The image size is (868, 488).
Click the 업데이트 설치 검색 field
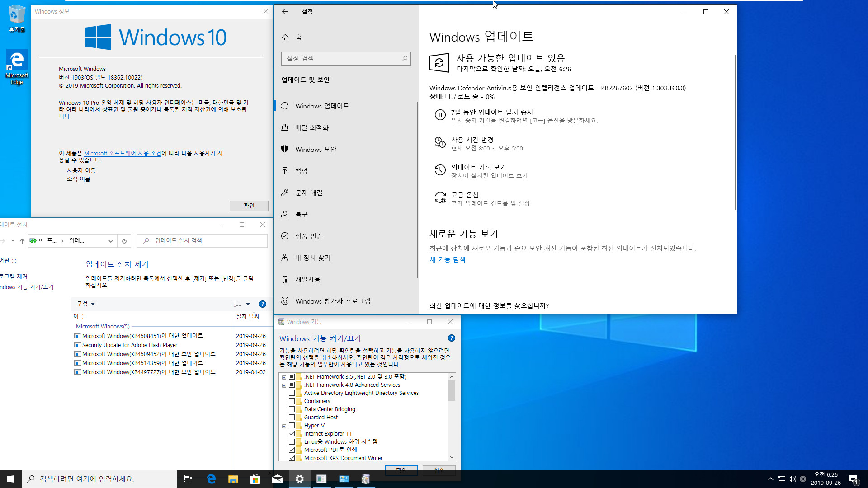[x=202, y=241]
